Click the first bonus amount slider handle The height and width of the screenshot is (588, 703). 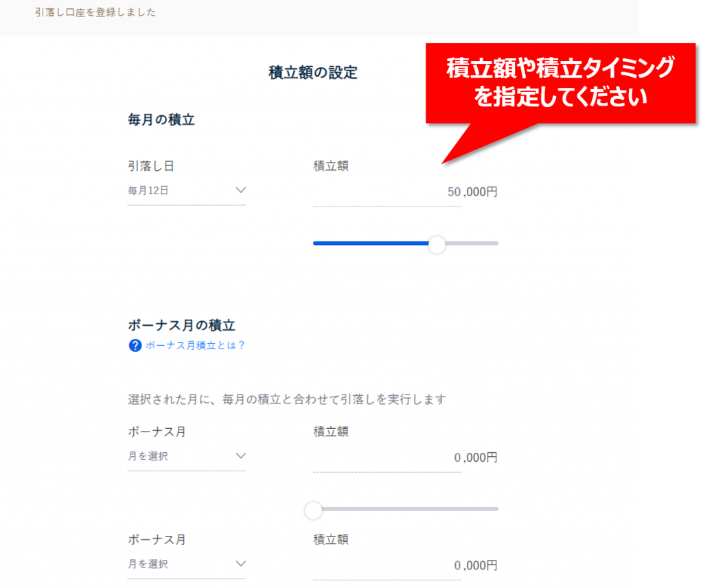[x=313, y=509]
